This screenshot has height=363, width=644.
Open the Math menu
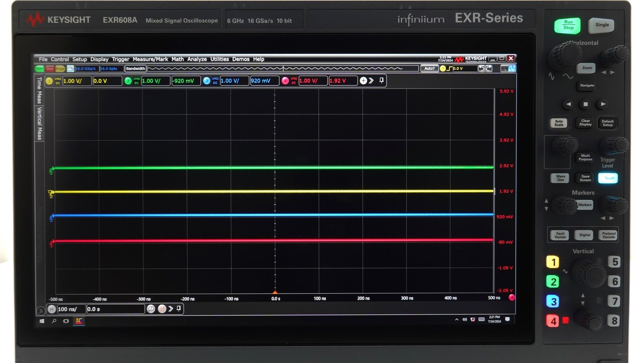(178, 59)
